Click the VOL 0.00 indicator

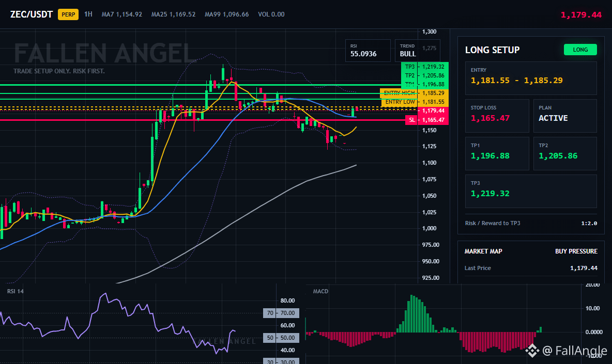[x=271, y=14]
